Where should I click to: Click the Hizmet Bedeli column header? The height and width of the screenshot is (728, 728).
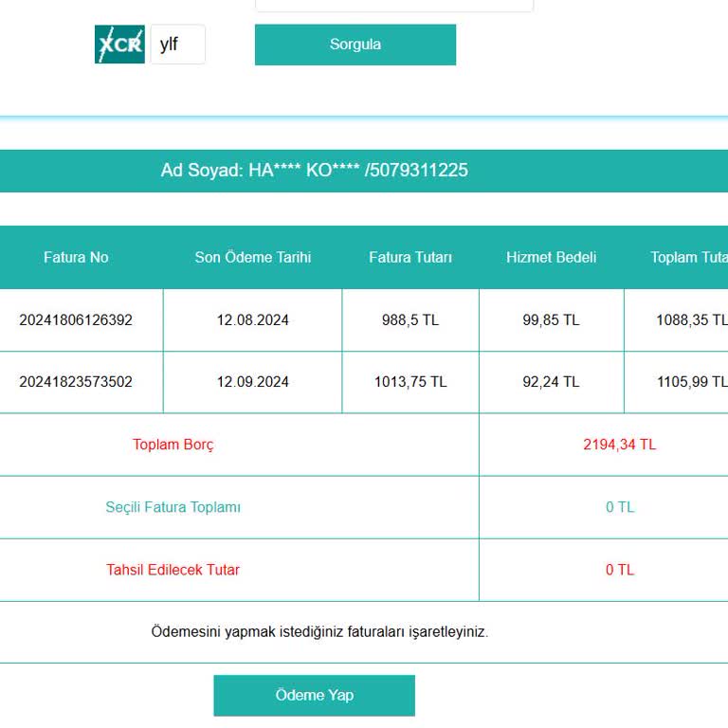[551, 257]
